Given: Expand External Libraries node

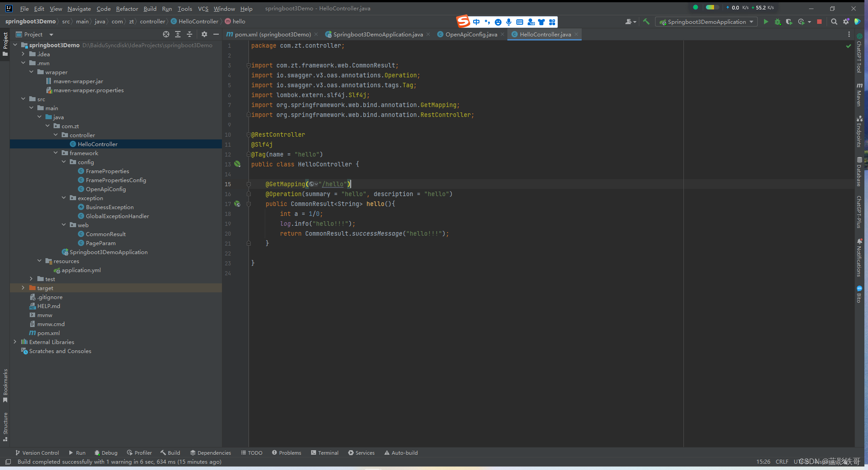Looking at the screenshot, I should [15, 342].
